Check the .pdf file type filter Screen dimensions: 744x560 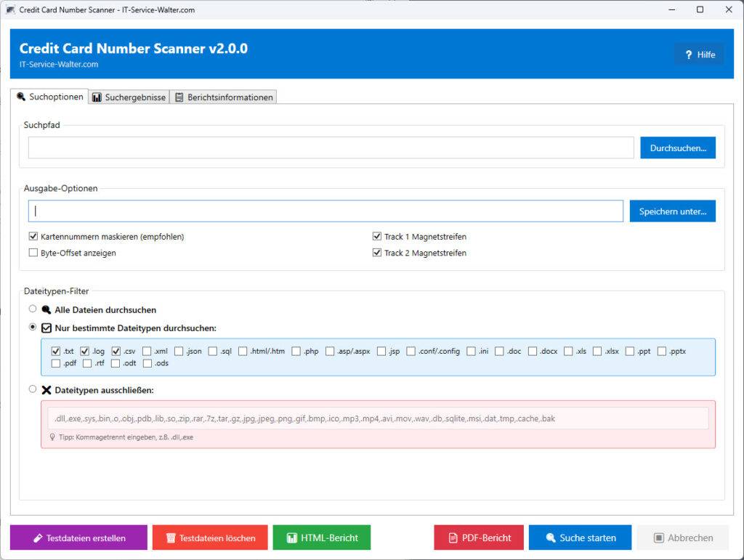coord(56,363)
